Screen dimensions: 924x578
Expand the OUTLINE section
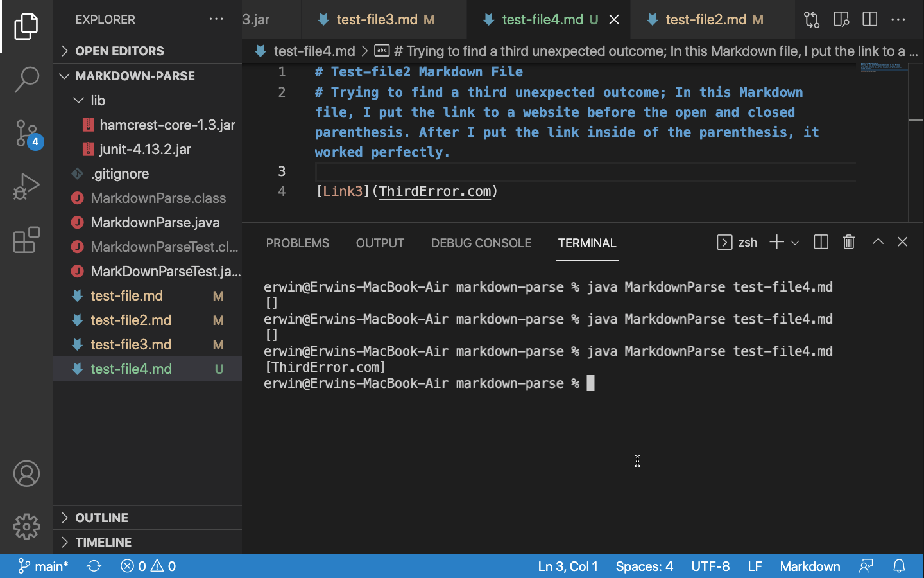click(148, 518)
